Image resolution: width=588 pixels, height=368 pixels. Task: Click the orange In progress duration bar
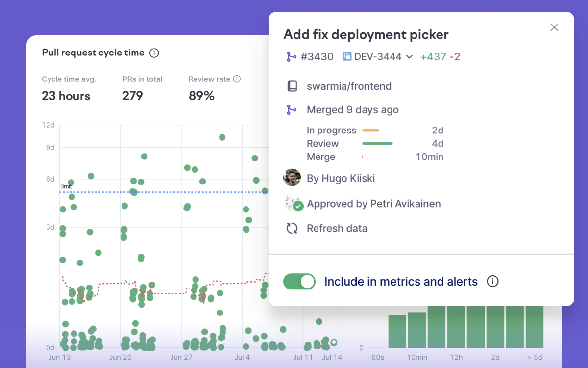370,131
